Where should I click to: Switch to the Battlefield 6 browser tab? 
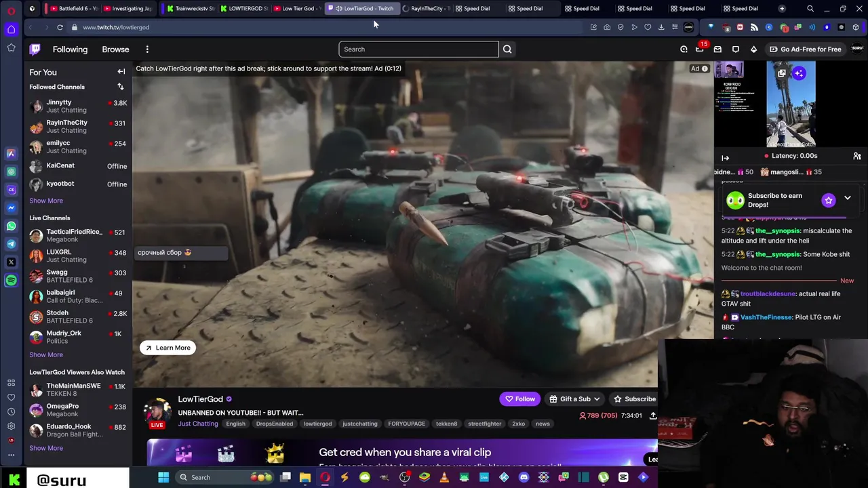(x=74, y=9)
